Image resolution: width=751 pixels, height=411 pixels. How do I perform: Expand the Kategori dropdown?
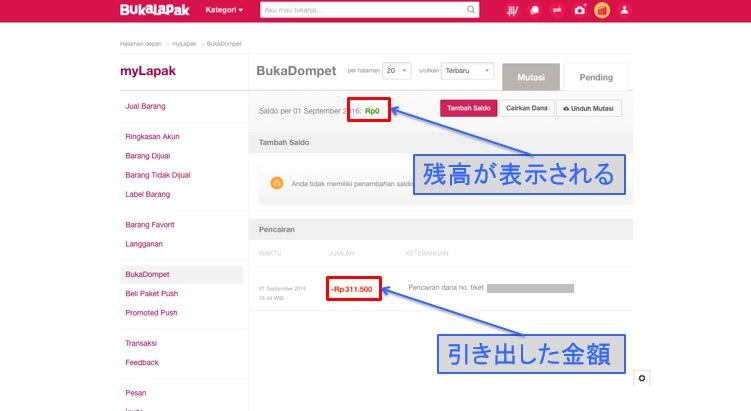224,10
